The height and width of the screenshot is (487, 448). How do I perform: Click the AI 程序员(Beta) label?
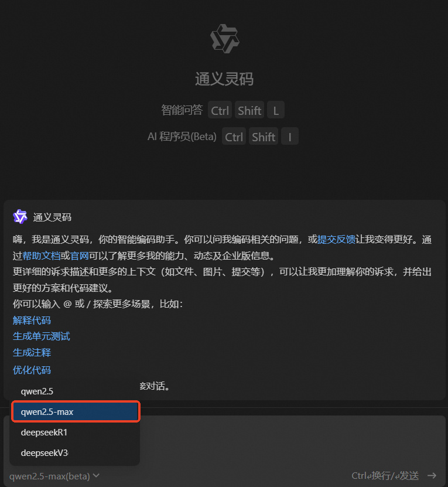[x=182, y=137]
